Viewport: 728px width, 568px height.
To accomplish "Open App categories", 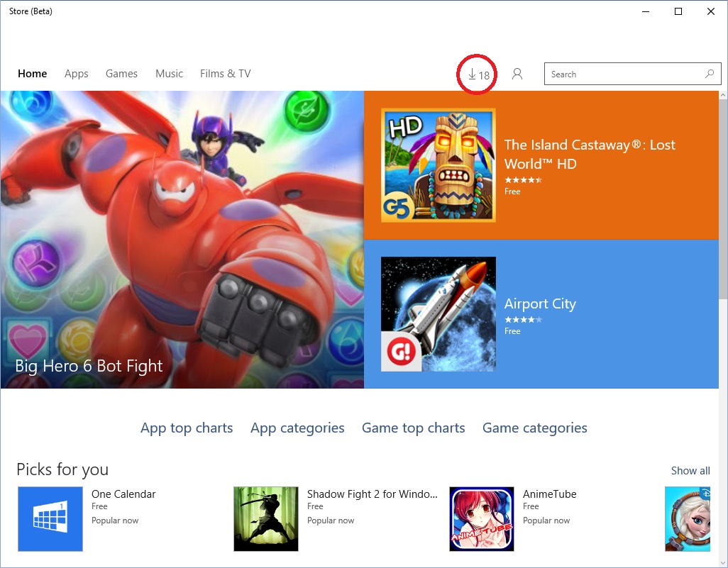I will (x=297, y=428).
